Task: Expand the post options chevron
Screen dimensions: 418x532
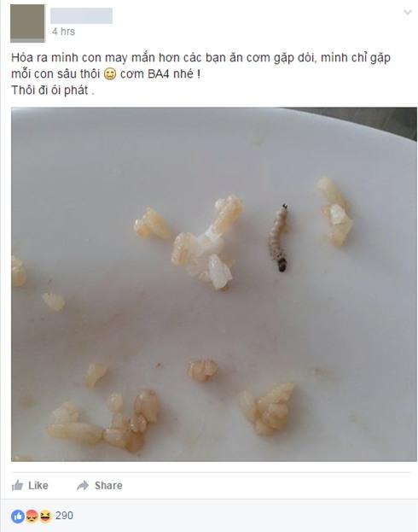Action: [x=408, y=12]
